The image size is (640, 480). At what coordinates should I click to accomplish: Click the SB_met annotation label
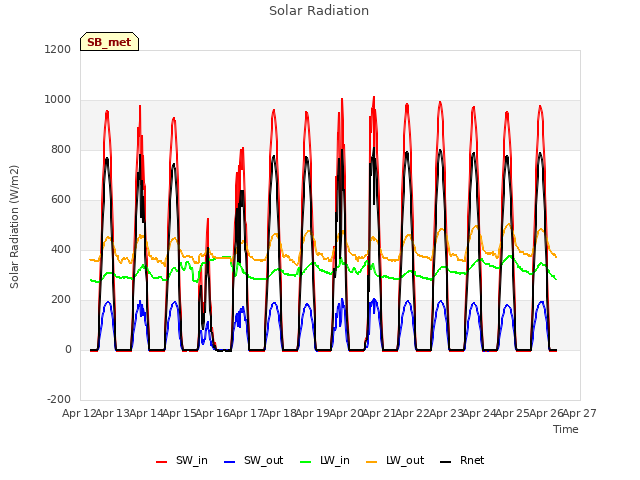tap(109, 42)
